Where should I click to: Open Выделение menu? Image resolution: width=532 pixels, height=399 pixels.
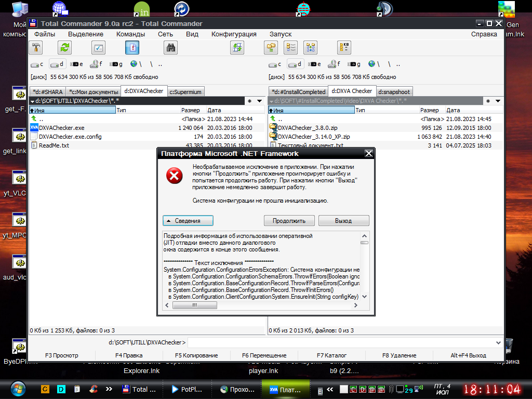tap(86, 34)
